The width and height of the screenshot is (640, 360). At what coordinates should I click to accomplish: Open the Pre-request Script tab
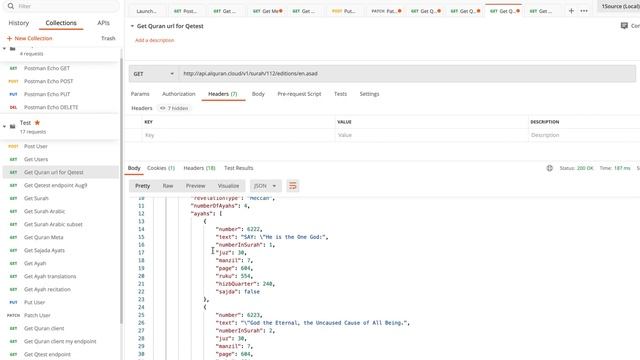pos(299,94)
